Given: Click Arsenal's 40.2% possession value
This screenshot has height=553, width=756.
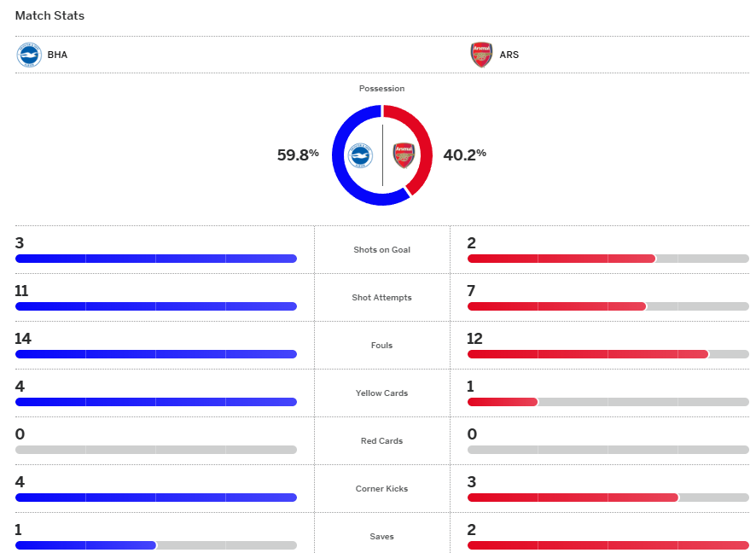Looking at the screenshot, I should [464, 154].
